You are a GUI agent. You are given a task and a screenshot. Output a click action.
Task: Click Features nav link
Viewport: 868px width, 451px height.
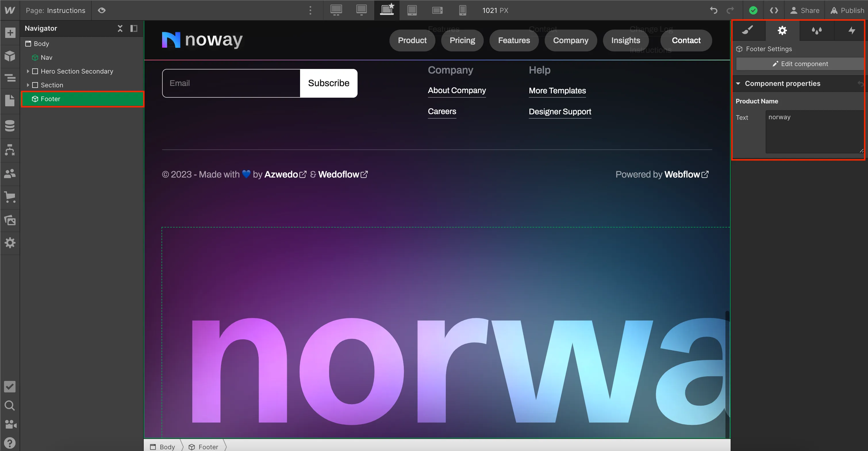pyautogui.click(x=514, y=41)
